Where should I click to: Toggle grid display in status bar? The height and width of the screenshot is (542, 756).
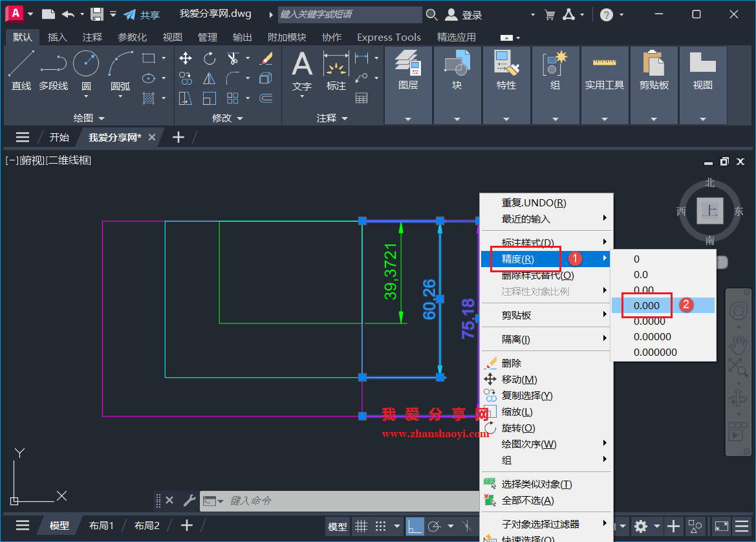click(361, 526)
